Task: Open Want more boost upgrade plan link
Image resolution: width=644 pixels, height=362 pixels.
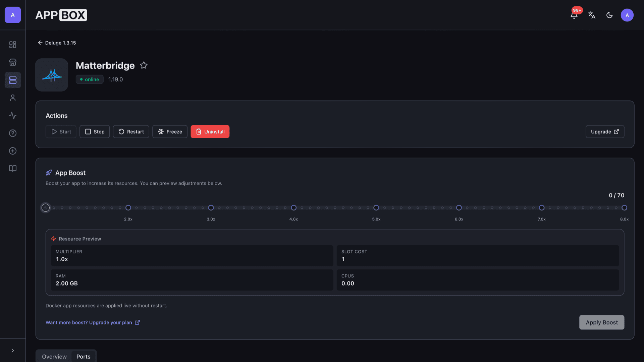Action: [x=93, y=322]
